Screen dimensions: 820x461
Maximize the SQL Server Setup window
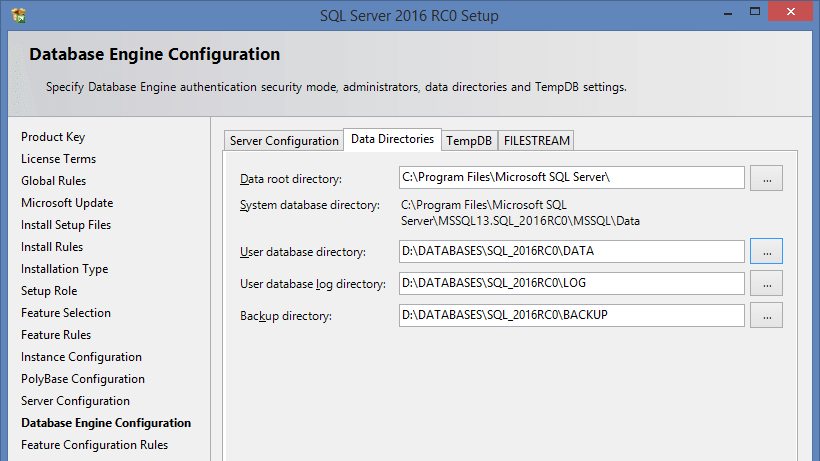pos(755,11)
